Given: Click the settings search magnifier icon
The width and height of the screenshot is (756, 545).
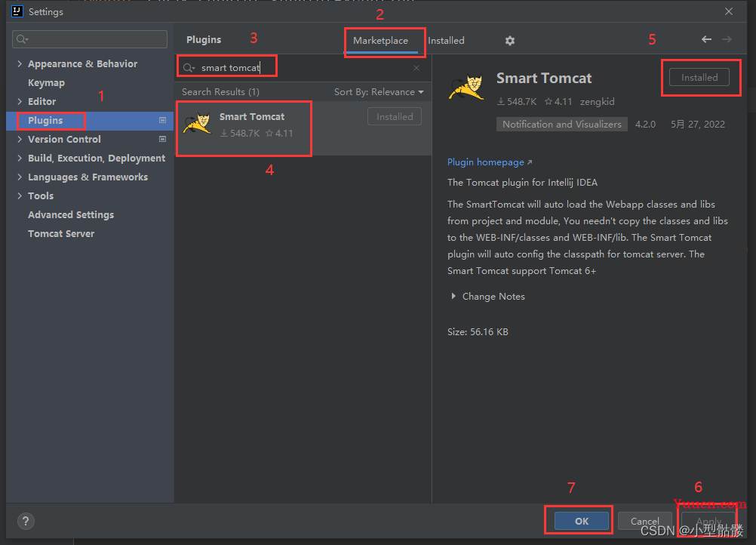Looking at the screenshot, I should (x=22, y=39).
